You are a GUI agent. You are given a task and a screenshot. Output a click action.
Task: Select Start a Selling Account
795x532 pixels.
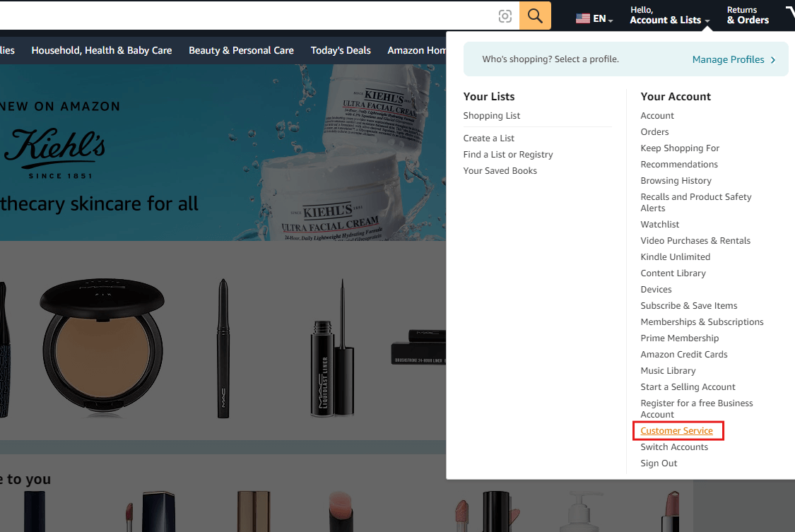(688, 386)
